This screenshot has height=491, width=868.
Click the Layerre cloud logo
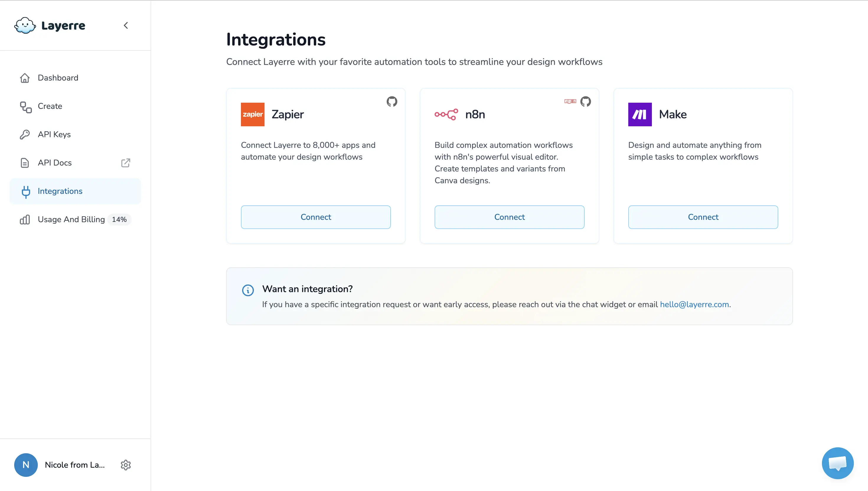(x=25, y=25)
